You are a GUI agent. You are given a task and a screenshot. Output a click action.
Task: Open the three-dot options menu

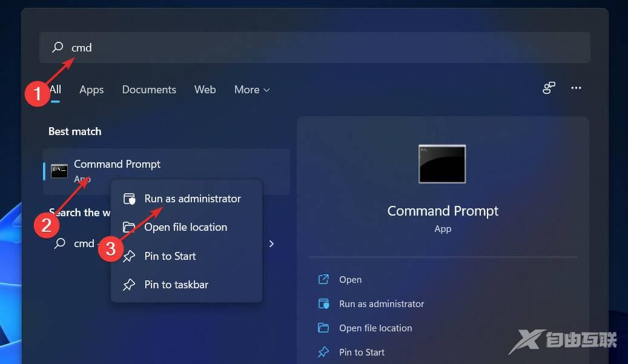coord(576,88)
